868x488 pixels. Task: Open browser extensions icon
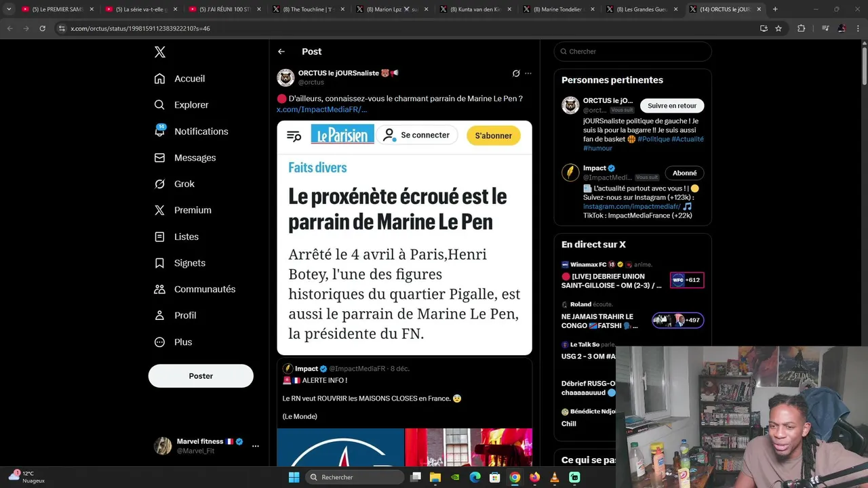(x=802, y=28)
